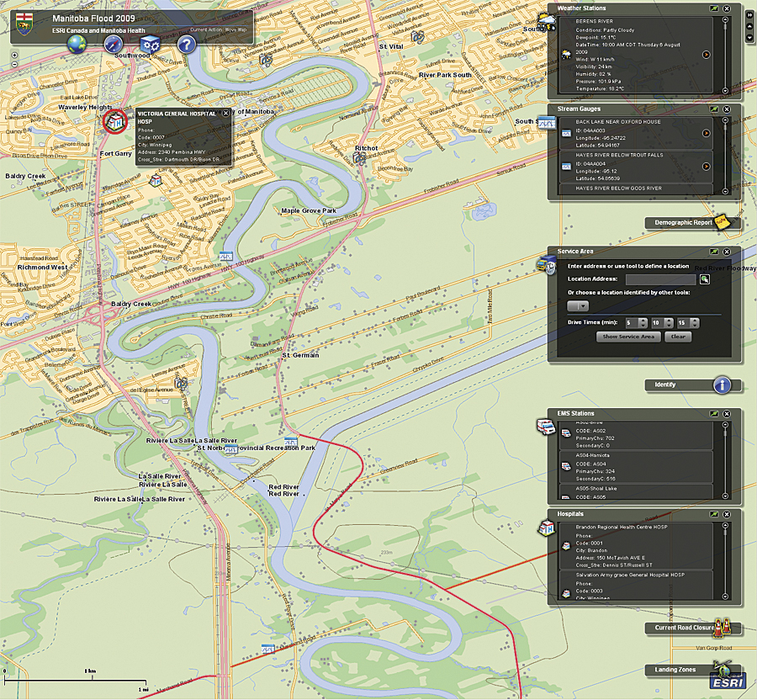Open the globe map menu icon
This screenshot has width=757, height=700.
[77, 45]
